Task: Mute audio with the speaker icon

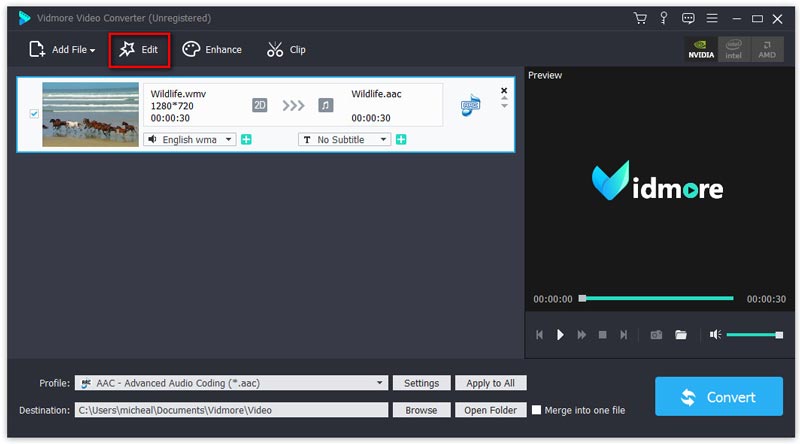Action: pos(715,335)
